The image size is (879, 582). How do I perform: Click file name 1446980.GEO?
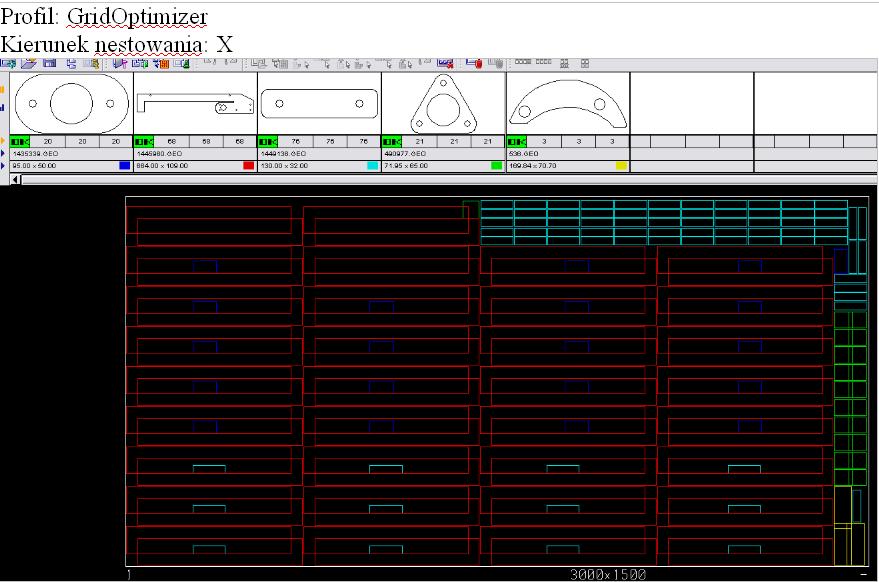tap(159, 154)
